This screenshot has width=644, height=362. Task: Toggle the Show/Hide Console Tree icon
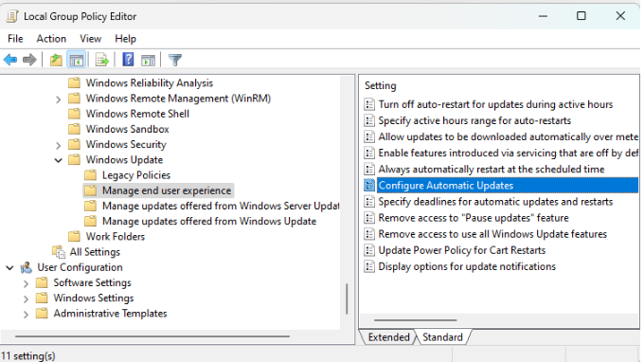(77, 60)
